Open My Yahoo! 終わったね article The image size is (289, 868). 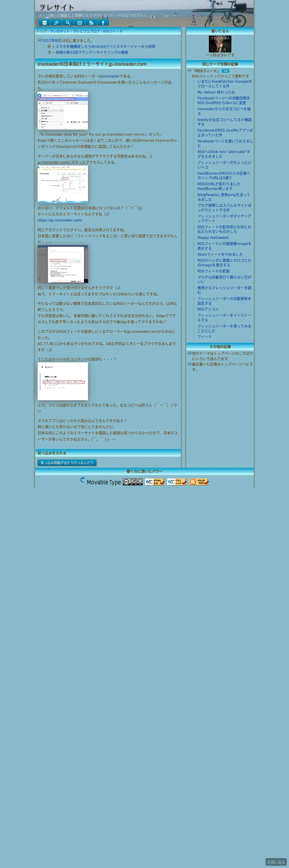216,92
